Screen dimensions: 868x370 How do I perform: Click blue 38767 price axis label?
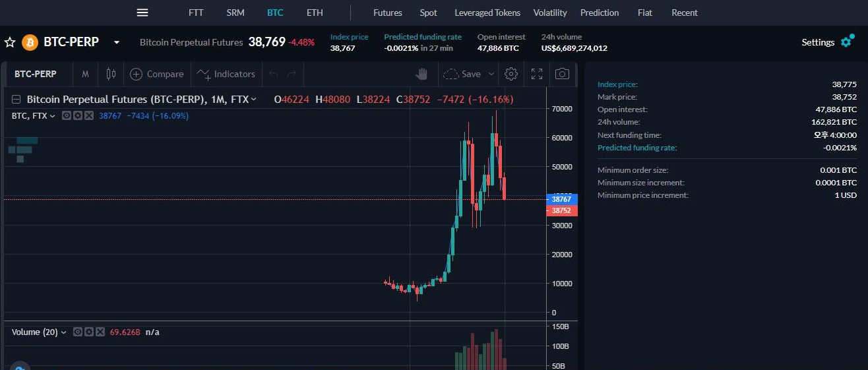[562, 199]
